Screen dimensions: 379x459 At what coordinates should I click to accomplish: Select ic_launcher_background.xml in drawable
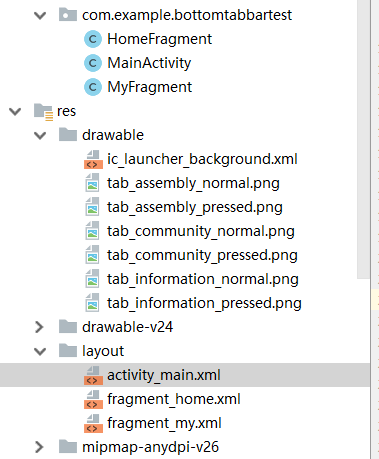click(202, 159)
